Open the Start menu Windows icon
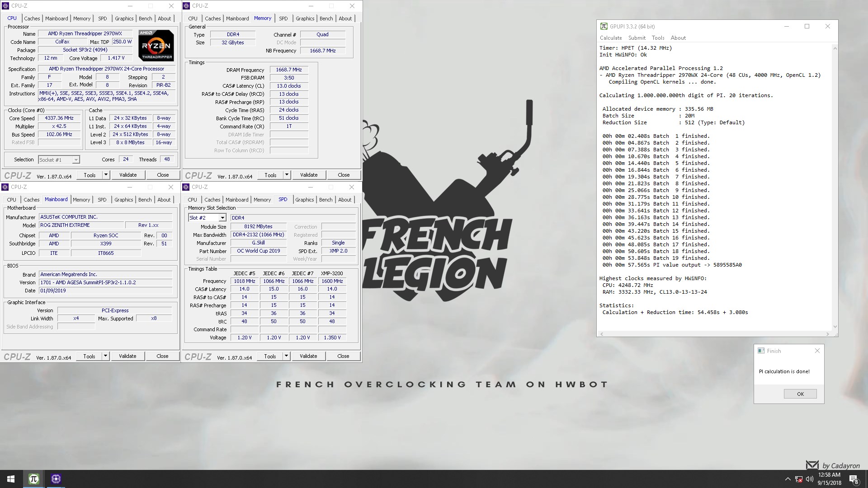Viewport: 868px width, 488px height. point(11,479)
